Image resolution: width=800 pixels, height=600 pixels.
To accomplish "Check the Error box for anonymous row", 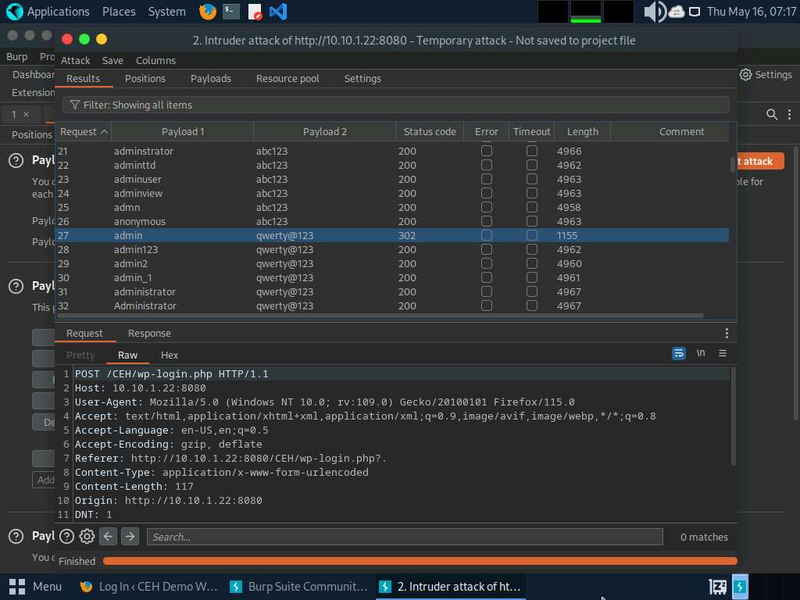I will tap(486, 221).
